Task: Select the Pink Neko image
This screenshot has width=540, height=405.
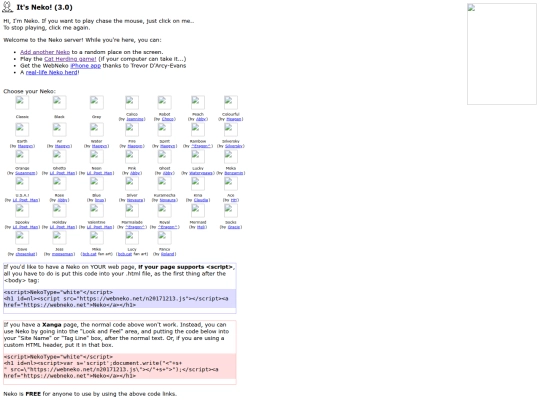Action: point(132,157)
